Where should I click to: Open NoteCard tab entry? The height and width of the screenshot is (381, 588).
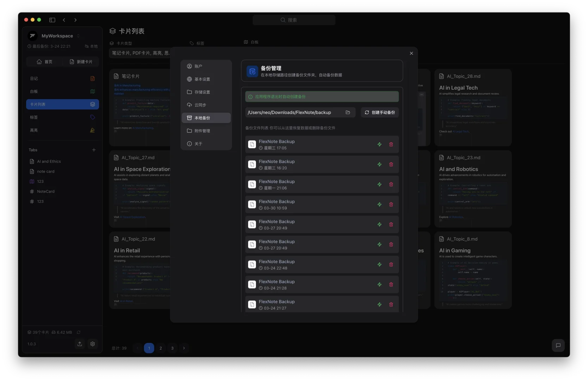point(62,192)
